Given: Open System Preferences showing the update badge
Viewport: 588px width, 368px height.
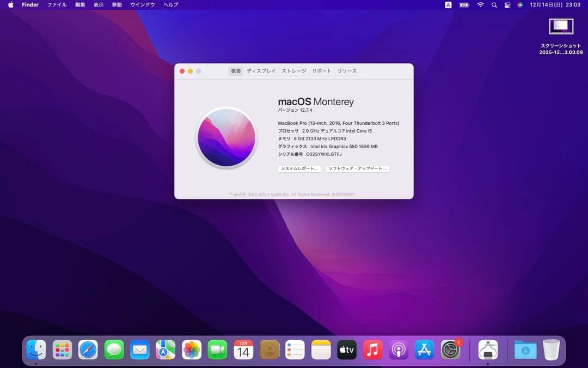Looking at the screenshot, I should tap(451, 350).
